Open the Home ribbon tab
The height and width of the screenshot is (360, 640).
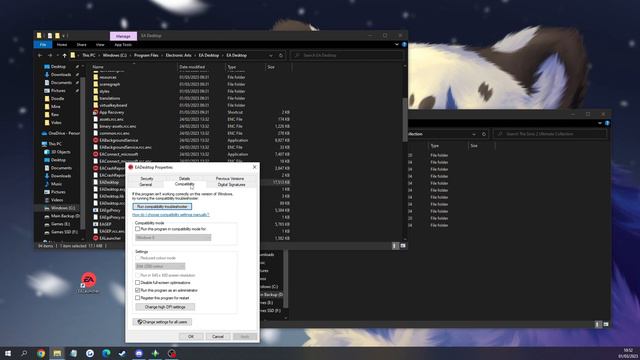[x=62, y=44]
